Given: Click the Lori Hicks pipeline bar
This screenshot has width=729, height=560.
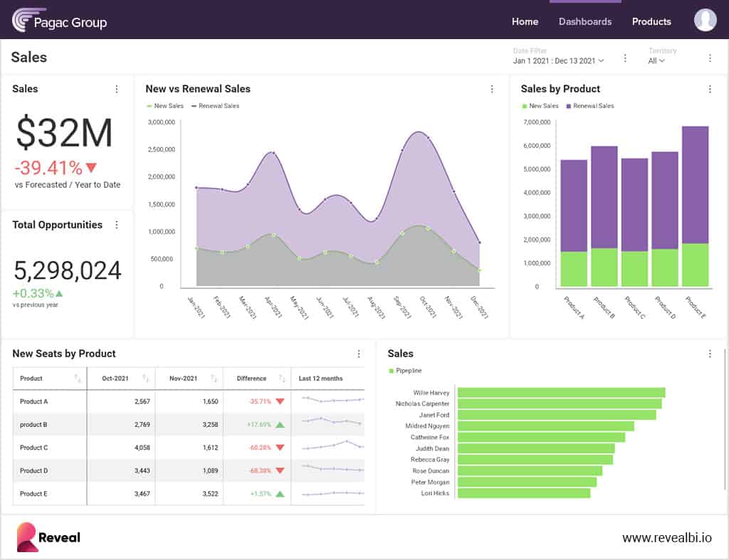Looking at the screenshot, I should 524,493.
